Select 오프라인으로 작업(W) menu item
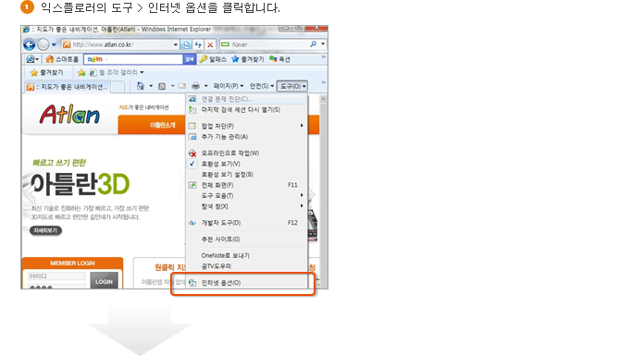 246,153
